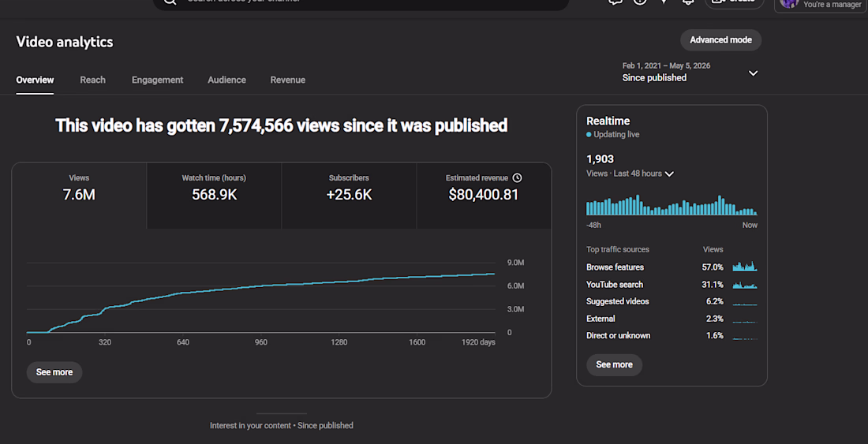This screenshot has height=444, width=868.
Task: Select the Subscribers metric card
Action: 349,196
